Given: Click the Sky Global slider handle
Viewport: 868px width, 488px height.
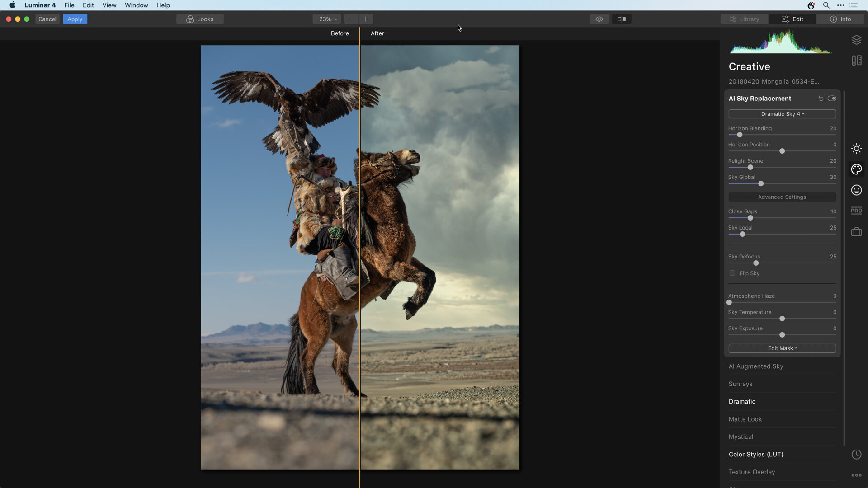Looking at the screenshot, I should pos(761,184).
